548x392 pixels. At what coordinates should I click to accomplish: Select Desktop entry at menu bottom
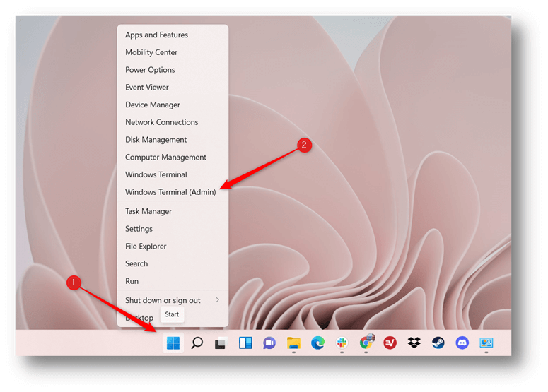tap(139, 318)
